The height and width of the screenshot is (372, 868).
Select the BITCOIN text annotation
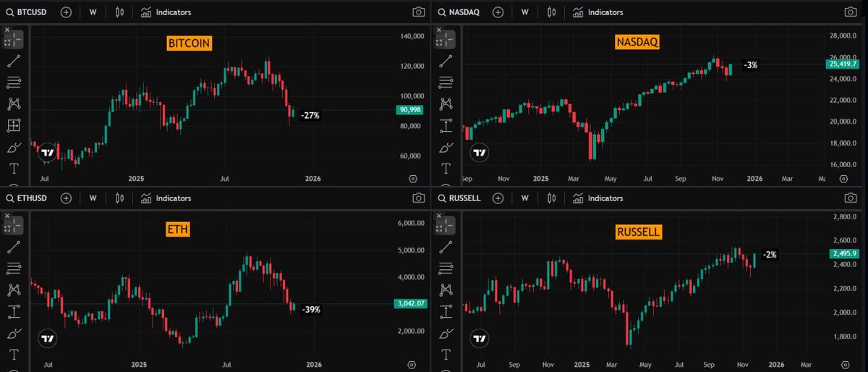click(x=189, y=43)
